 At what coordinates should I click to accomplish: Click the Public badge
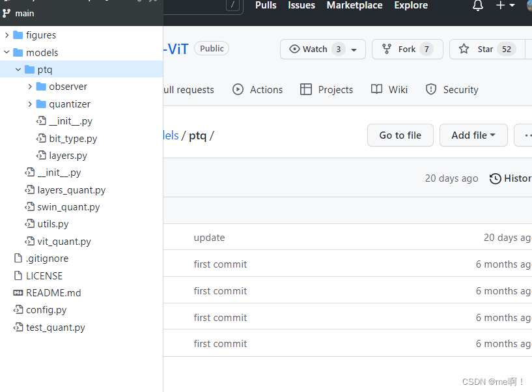[x=212, y=49]
